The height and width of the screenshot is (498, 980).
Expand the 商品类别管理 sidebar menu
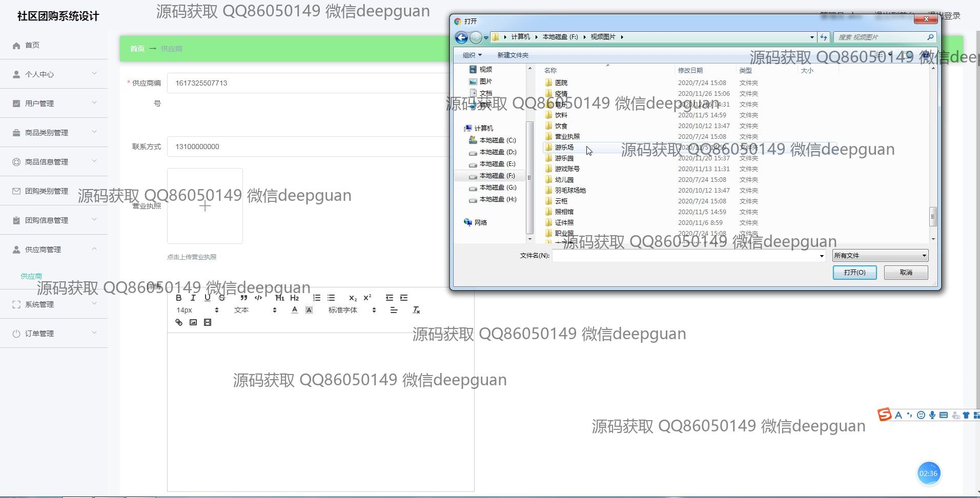tap(54, 133)
